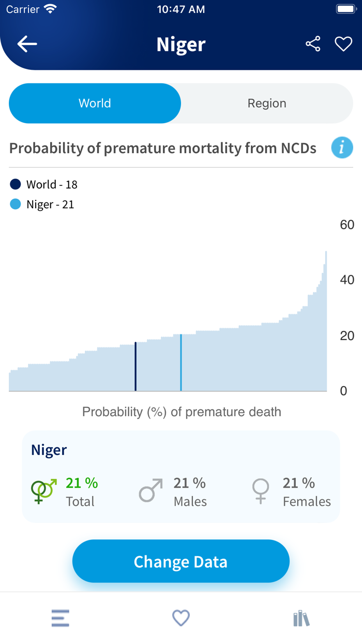Tap the back arrow to return

(x=27, y=43)
